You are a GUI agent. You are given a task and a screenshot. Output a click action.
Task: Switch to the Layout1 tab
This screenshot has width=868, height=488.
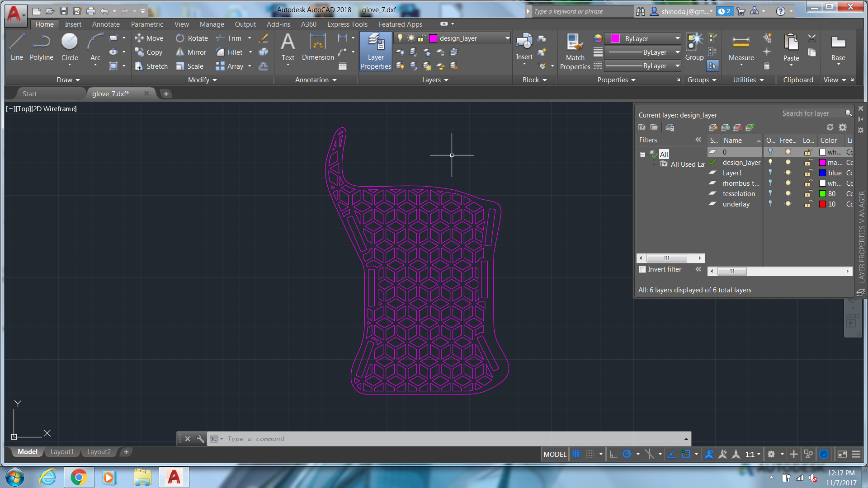coord(62,452)
